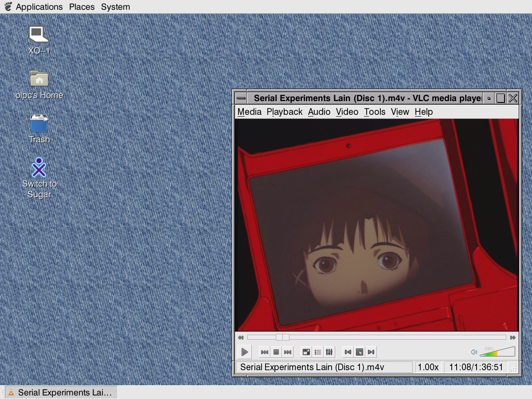532x399 pixels.
Task: Open extended settings equalizer icon
Action: pos(329,352)
